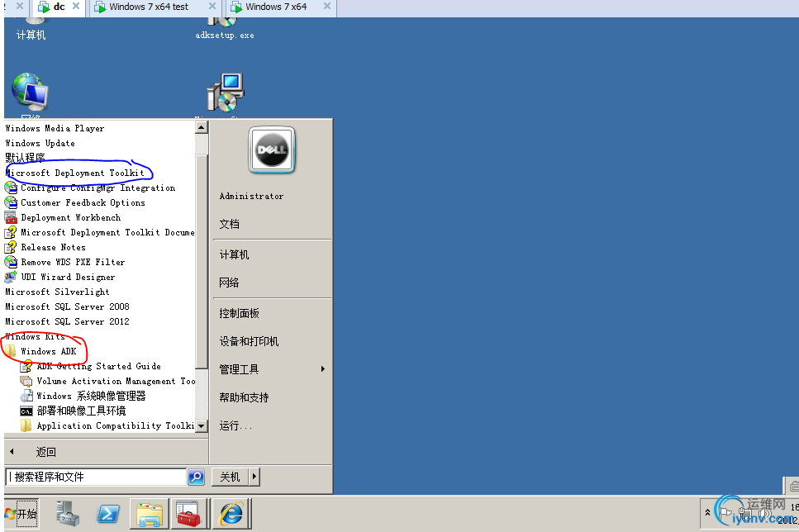Click the Dell user account picture

[x=272, y=150]
